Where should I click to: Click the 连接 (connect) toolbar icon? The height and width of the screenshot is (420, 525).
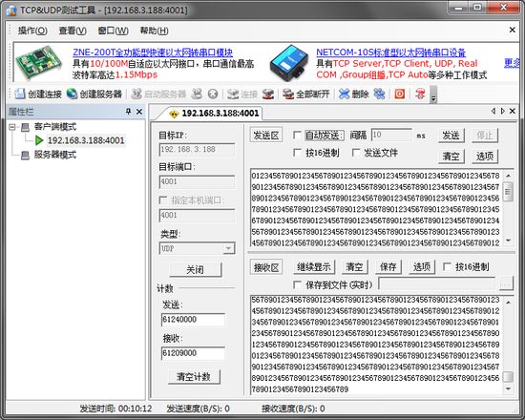pyautogui.click(x=233, y=94)
